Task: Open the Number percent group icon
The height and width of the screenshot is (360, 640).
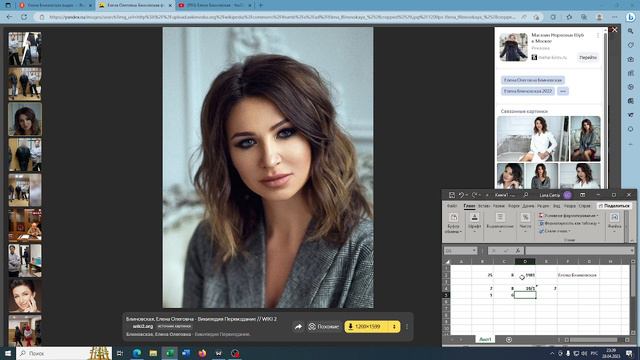Action: pos(525,218)
